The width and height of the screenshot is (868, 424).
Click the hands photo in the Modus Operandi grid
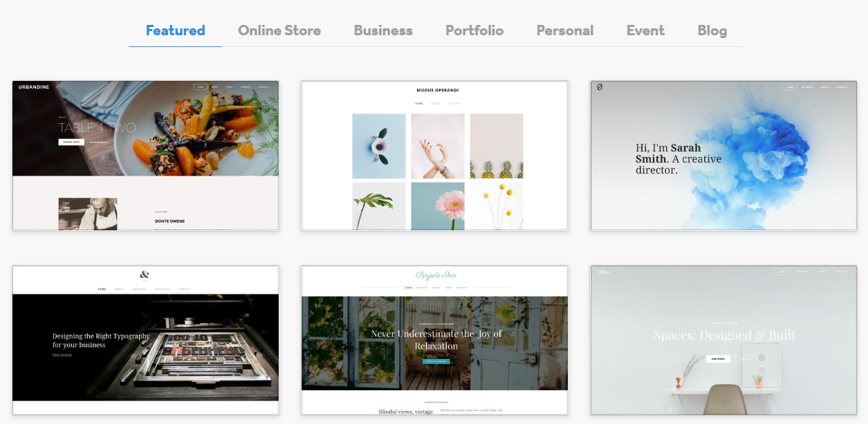point(438,146)
